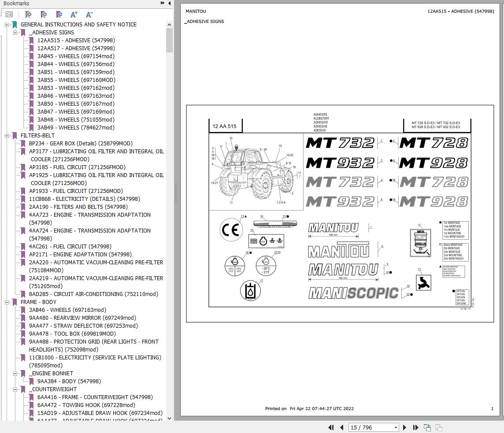Open the bookmarks options menu icon
Image resolution: width=504 pixels, height=433 pixels.
[x=9, y=15]
